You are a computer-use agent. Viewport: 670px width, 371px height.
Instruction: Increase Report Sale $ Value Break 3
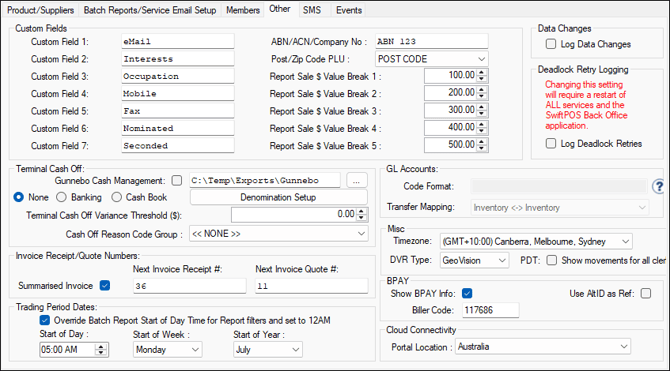[482, 108]
